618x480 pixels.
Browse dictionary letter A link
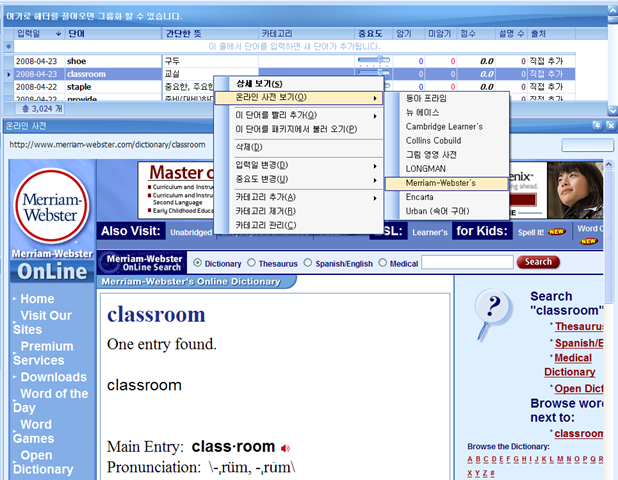[x=470, y=460]
